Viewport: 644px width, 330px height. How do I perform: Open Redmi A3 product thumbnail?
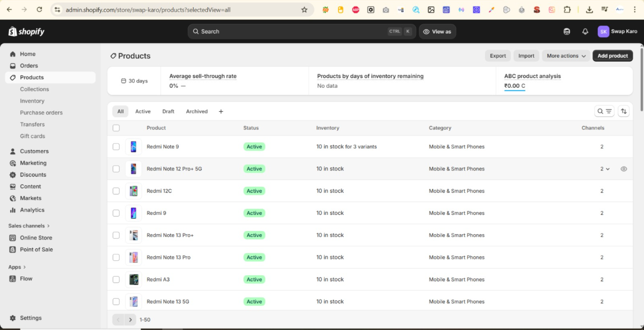pos(134,280)
